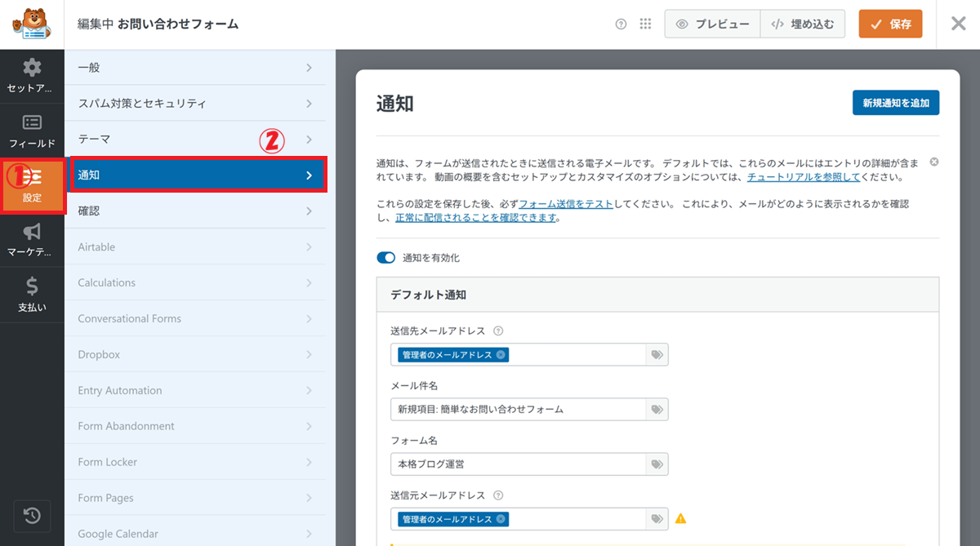Open revision history clock icon
Viewport: 980px width, 546px height.
(32, 515)
